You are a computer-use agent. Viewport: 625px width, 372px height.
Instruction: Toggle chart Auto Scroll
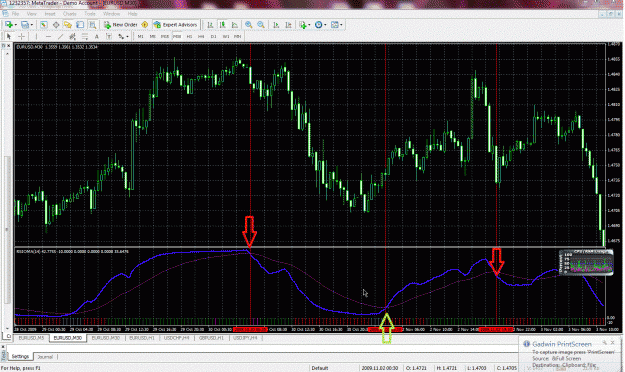(x=276, y=25)
